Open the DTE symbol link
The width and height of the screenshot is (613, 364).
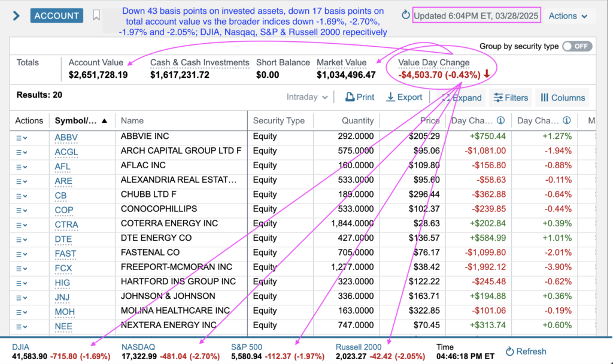[x=63, y=239]
